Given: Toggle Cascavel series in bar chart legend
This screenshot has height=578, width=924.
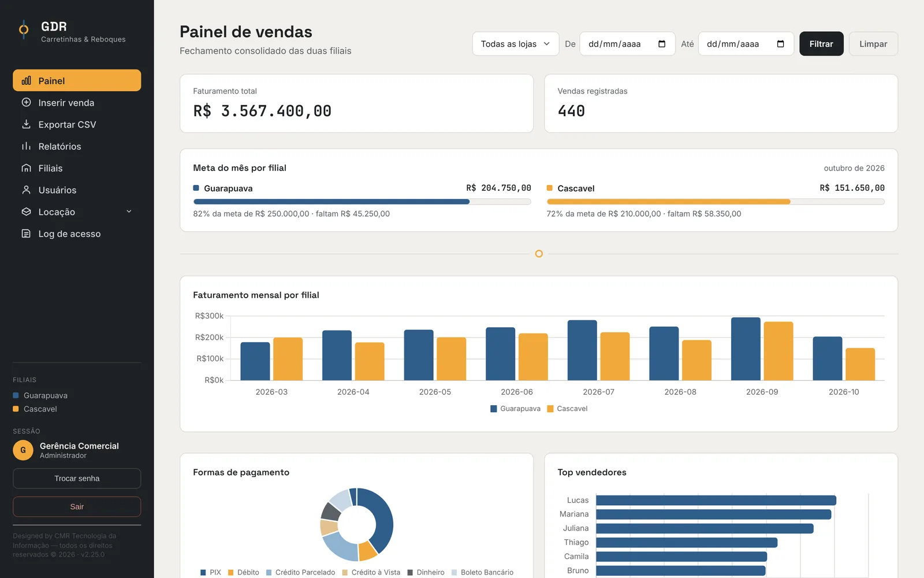Looking at the screenshot, I should point(567,409).
